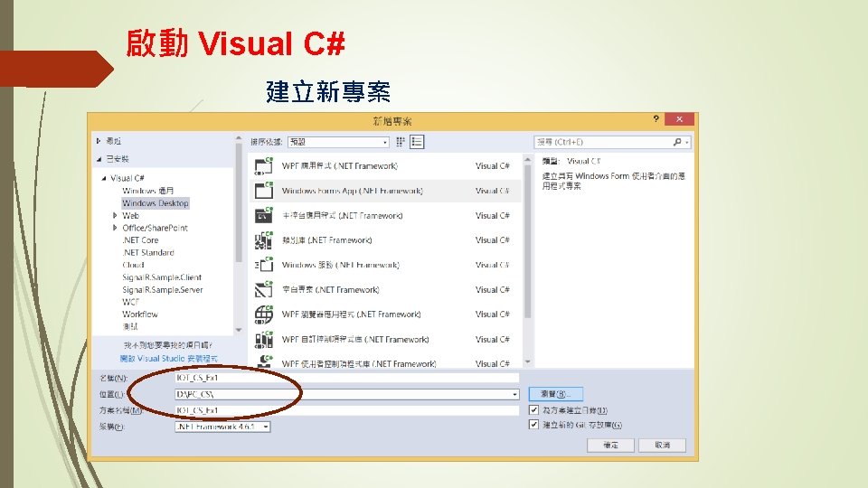Click the OK confirm button
Screen dimensions: 868x488
pyautogui.click(x=610, y=446)
